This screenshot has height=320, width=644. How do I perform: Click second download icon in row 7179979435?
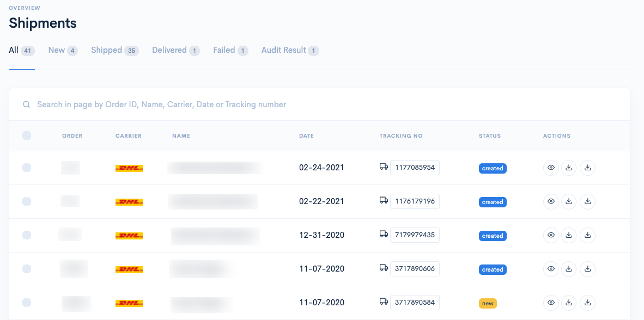[588, 235]
